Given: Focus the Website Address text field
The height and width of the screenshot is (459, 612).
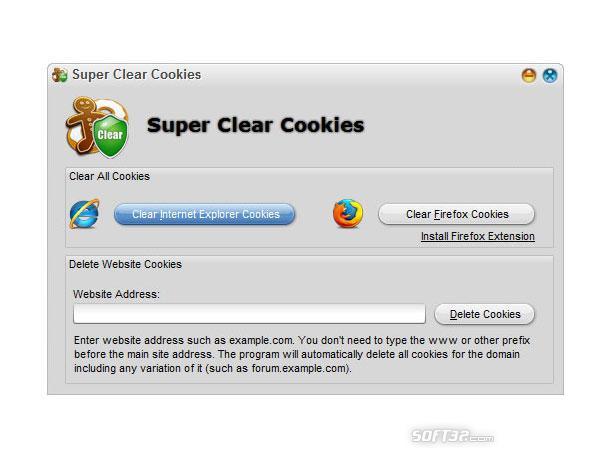Looking at the screenshot, I should coord(249,314).
